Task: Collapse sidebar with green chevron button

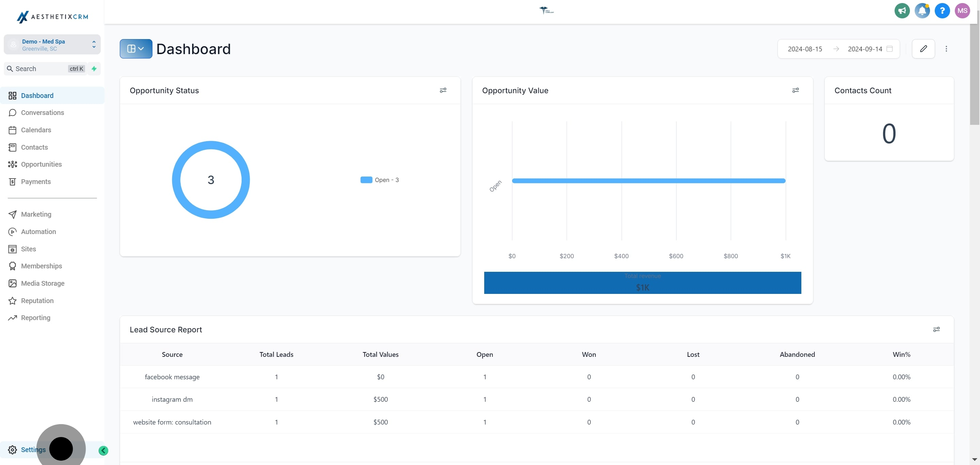Action: [x=103, y=451]
